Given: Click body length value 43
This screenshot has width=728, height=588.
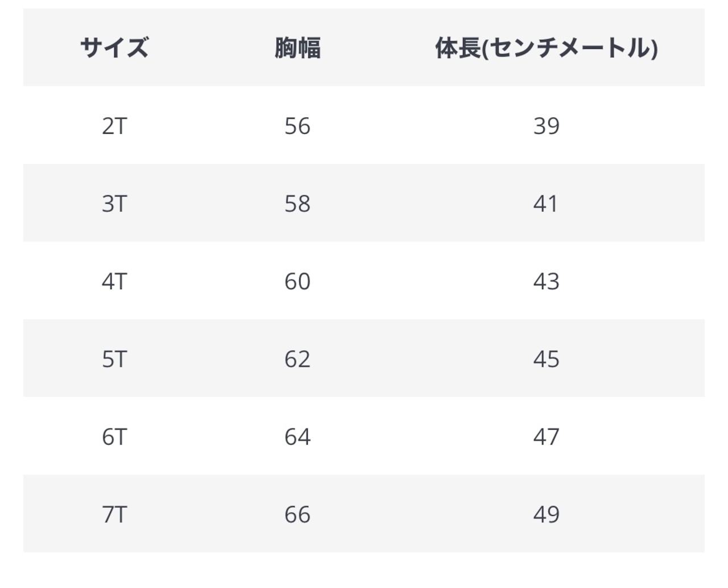Looking at the screenshot, I should (547, 281).
